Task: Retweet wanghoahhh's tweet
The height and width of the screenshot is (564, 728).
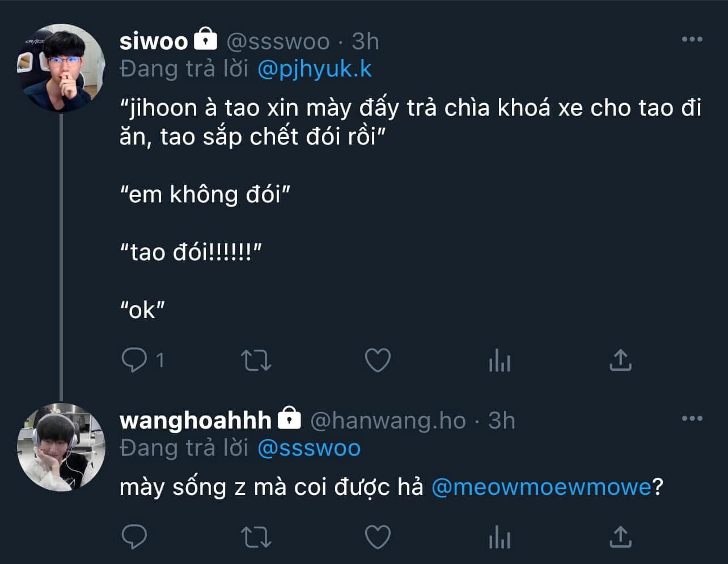Action: coord(256,536)
